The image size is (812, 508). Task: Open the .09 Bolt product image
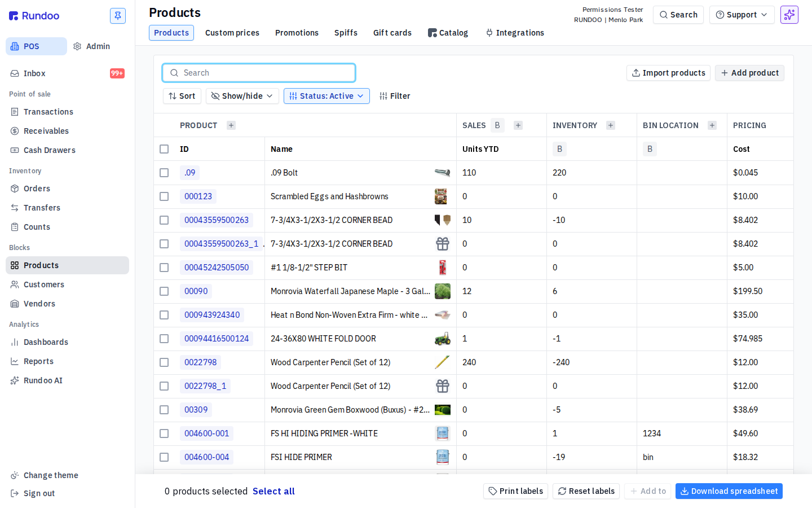pyautogui.click(x=443, y=173)
